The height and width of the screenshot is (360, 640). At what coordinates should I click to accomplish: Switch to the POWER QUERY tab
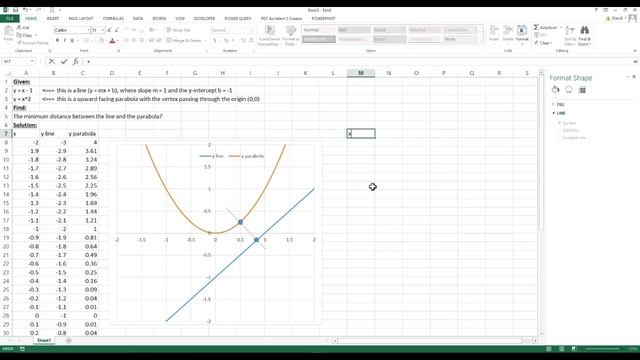238,18
